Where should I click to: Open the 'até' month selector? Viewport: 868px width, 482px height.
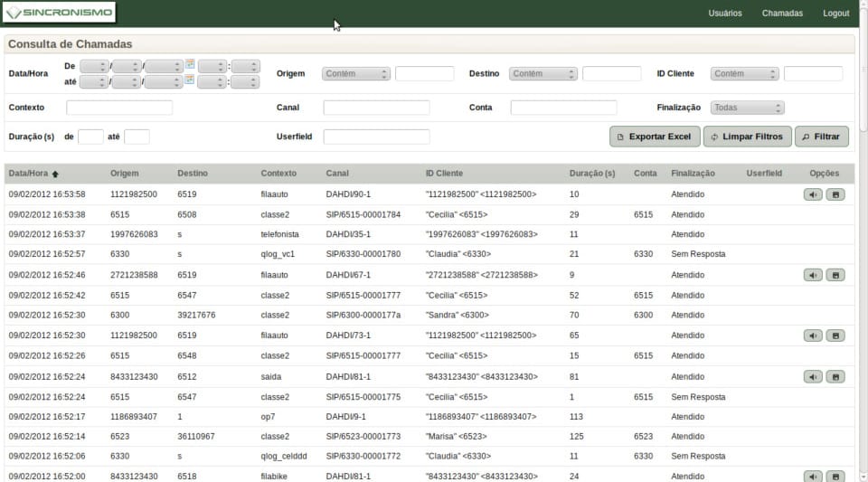(x=127, y=82)
